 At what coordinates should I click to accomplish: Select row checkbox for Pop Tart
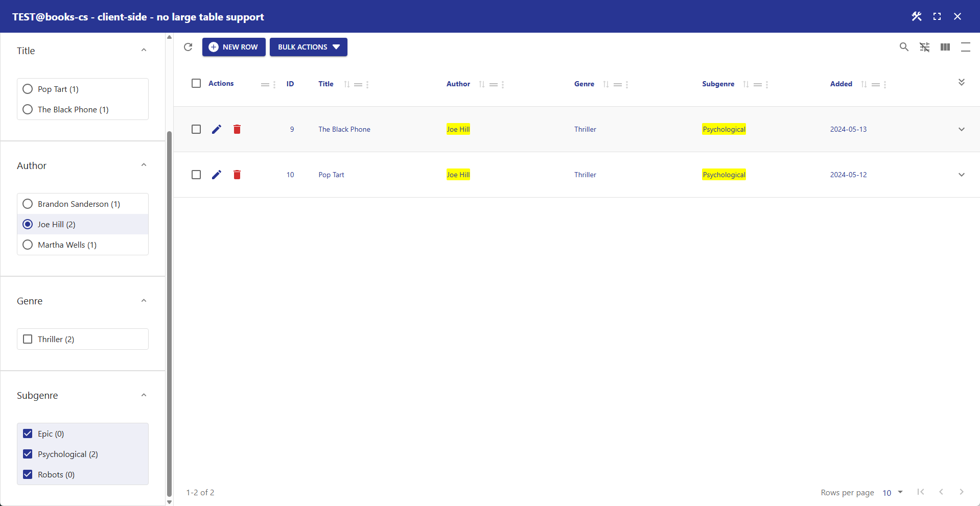(196, 175)
